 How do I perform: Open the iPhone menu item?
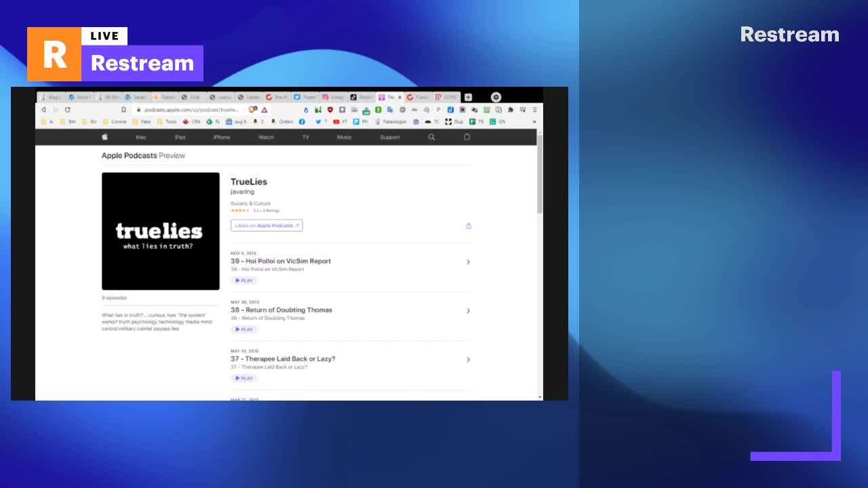coord(222,138)
